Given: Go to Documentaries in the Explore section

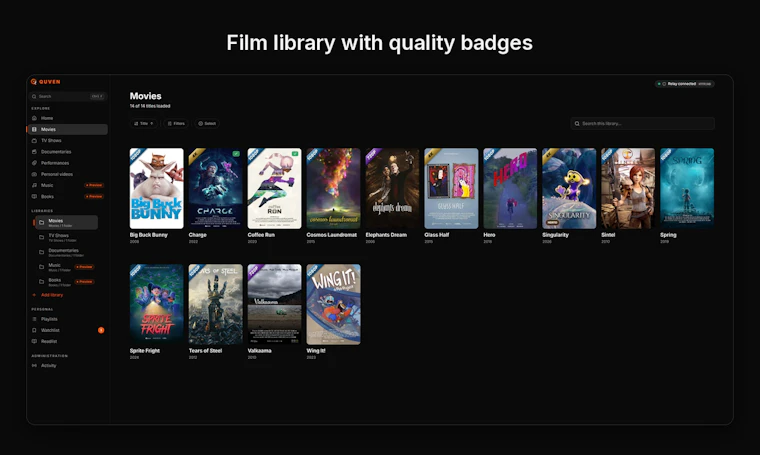Looking at the screenshot, I should pos(67,152).
